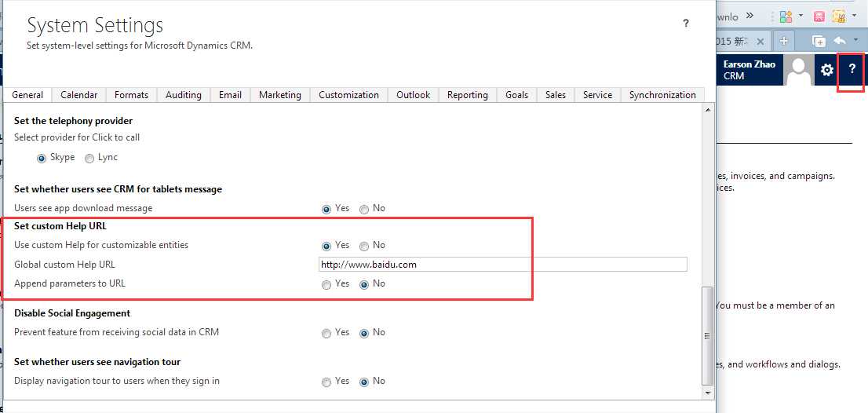Viewport: 868px width, 413px height.
Task: Select Skype as telephony provider
Action: (x=42, y=159)
